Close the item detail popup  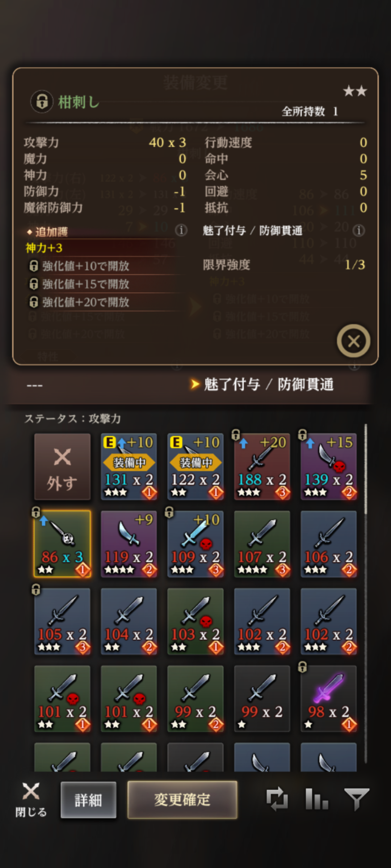point(353,341)
